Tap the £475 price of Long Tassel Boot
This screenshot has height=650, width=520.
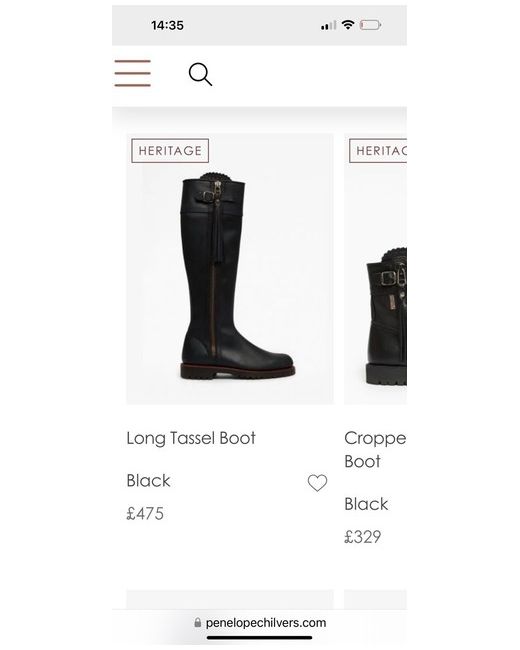pyautogui.click(x=145, y=514)
